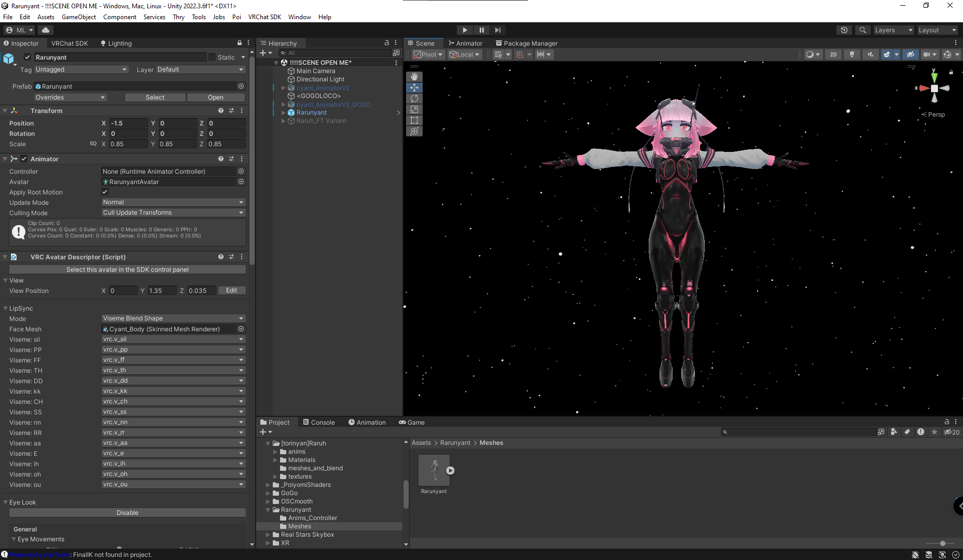Lock the Hierarchy panel

(x=386, y=43)
